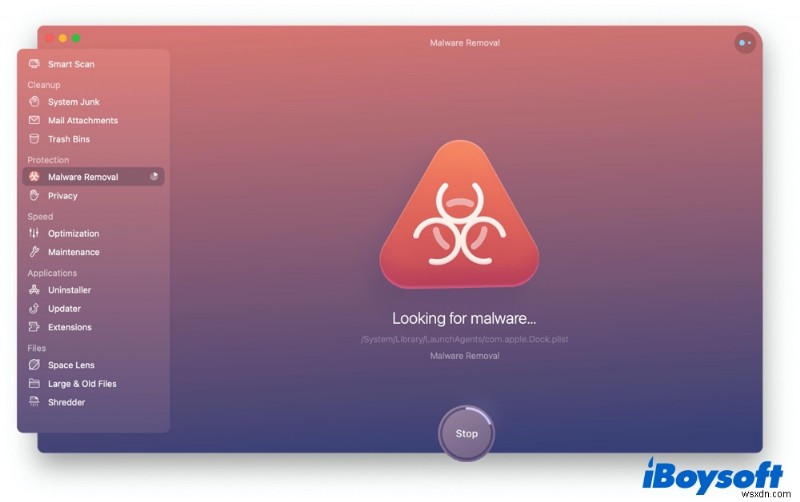Viewport: 800px width, 502px height.
Task: Click the Smart Scan monitor icon
Action: (34, 64)
